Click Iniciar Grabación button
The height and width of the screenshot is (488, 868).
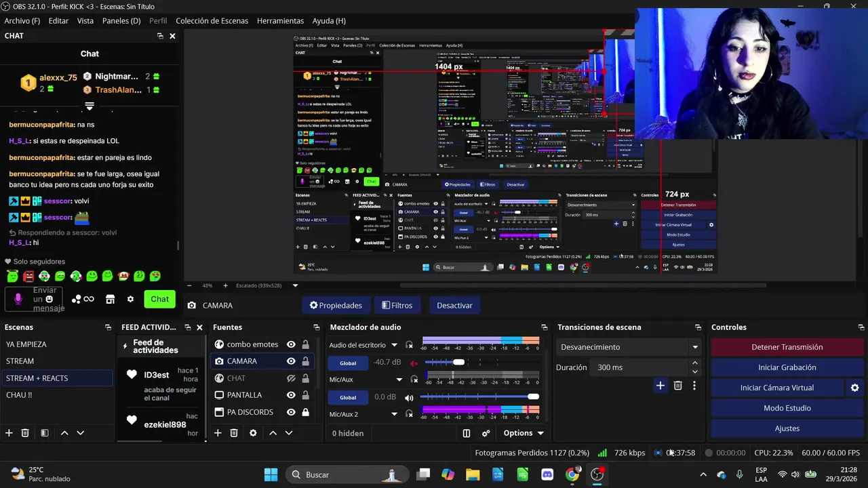pyautogui.click(x=787, y=367)
